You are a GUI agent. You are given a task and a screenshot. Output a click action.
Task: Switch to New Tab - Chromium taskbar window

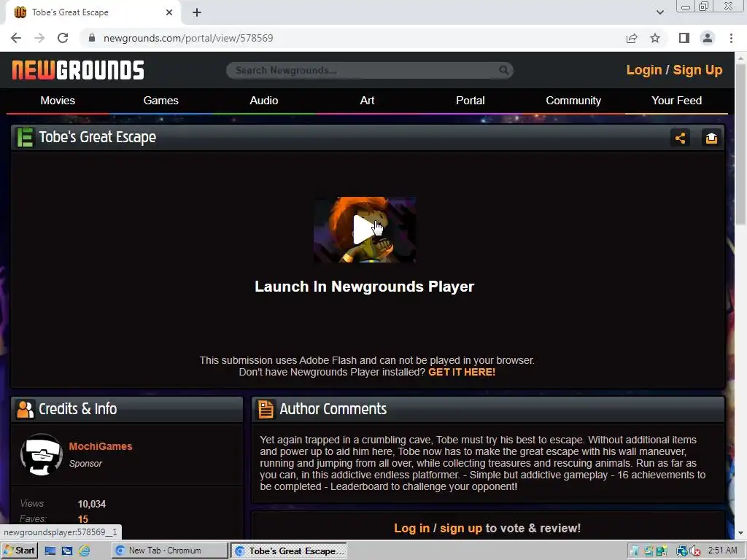169,551
